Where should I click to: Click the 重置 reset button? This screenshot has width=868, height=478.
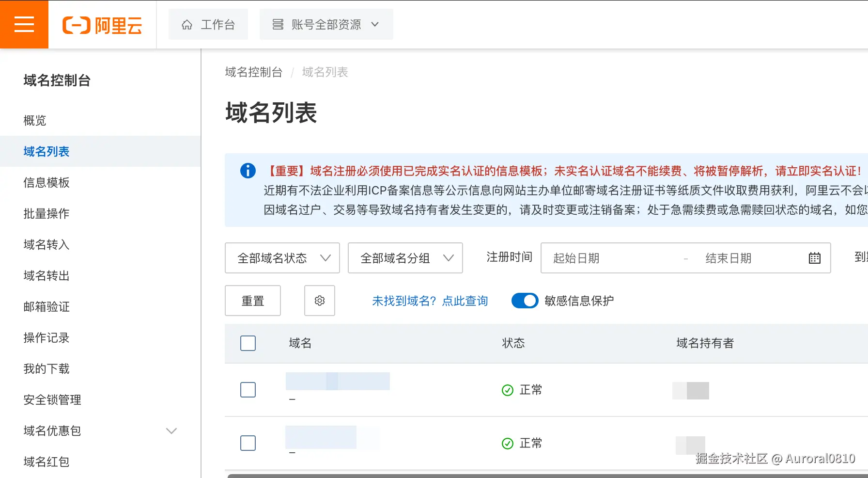(252, 301)
